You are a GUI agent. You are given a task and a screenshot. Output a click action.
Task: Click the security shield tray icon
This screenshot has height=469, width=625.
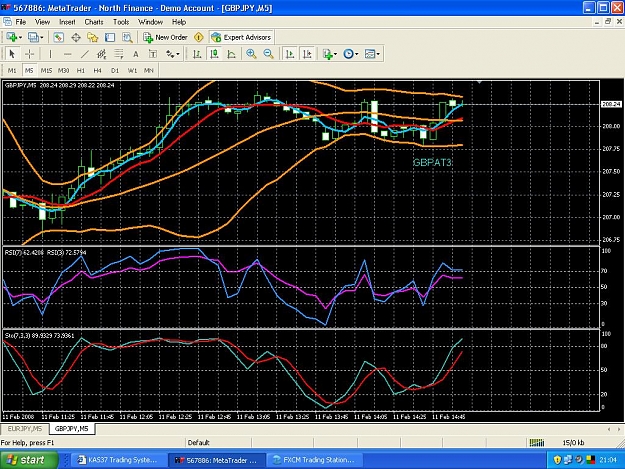[557, 460]
